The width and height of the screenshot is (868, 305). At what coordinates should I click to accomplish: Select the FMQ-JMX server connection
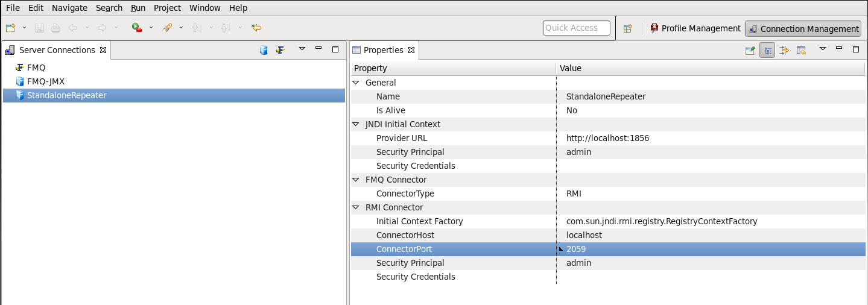(x=46, y=81)
